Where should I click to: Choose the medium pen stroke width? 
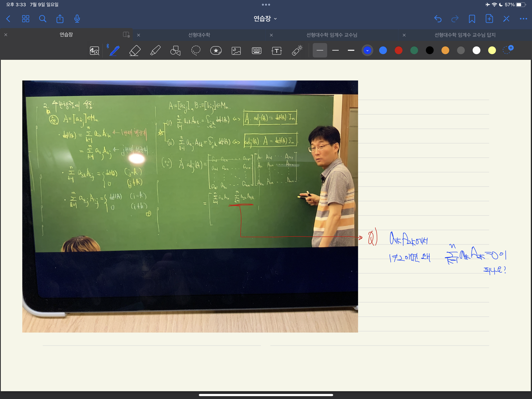coord(336,50)
